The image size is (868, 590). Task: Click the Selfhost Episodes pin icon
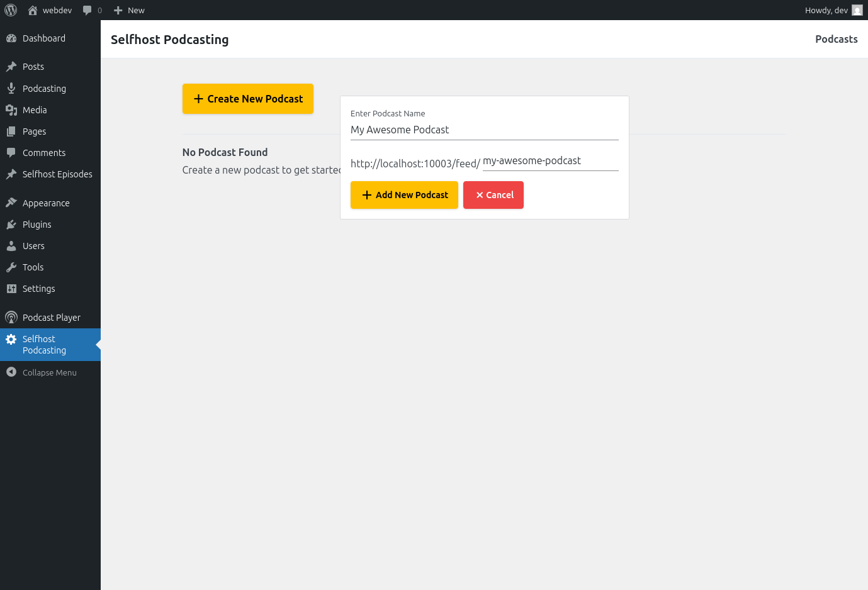(x=11, y=174)
